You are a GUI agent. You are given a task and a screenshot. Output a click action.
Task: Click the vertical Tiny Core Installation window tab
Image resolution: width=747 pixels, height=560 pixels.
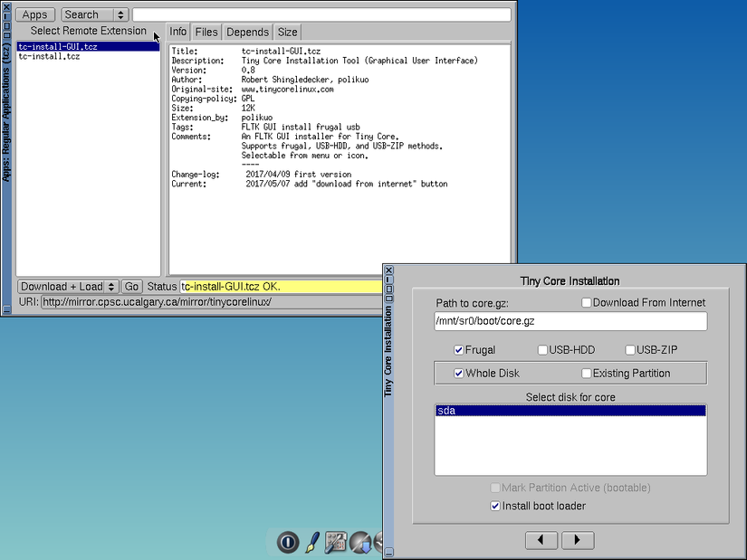pyautogui.click(x=388, y=362)
